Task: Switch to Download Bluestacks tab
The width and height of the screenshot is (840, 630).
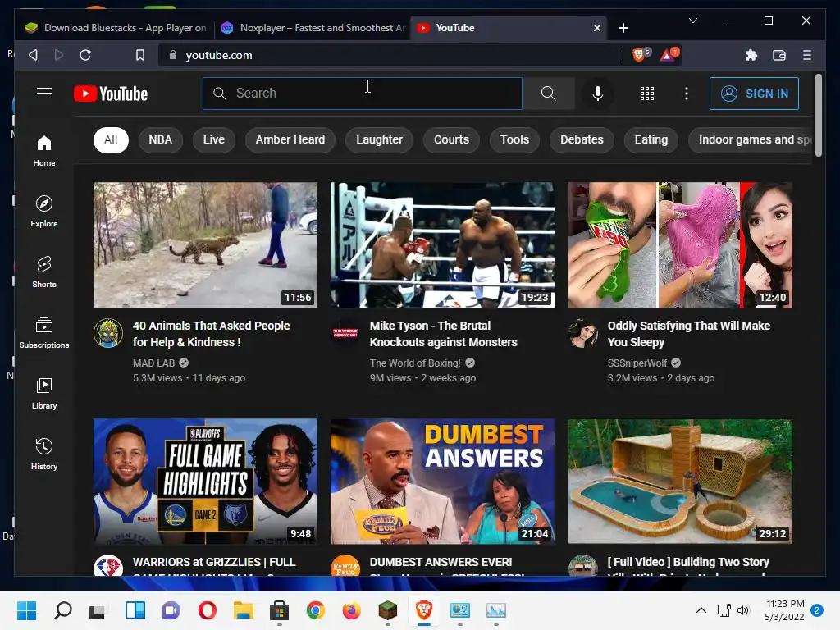Action: tap(115, 28)
